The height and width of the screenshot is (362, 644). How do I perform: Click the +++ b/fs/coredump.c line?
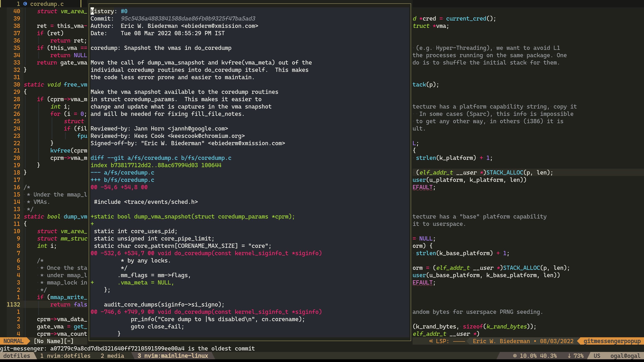coord(122,180)
